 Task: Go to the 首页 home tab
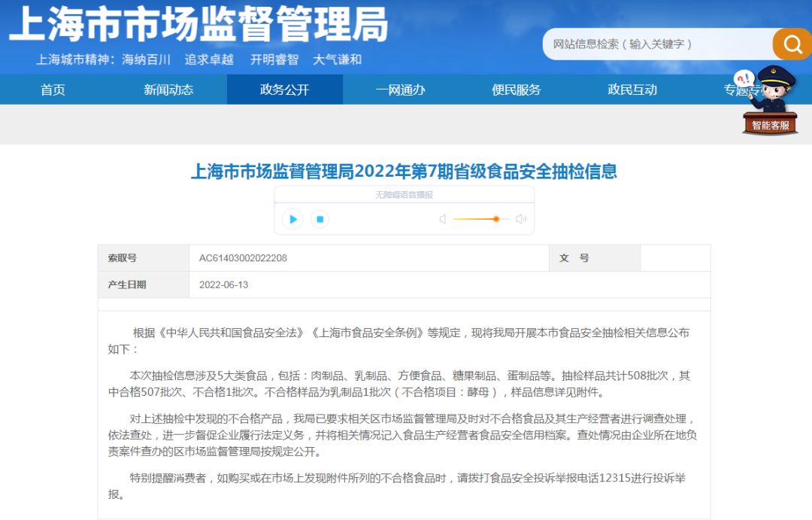tap(53, 90)
